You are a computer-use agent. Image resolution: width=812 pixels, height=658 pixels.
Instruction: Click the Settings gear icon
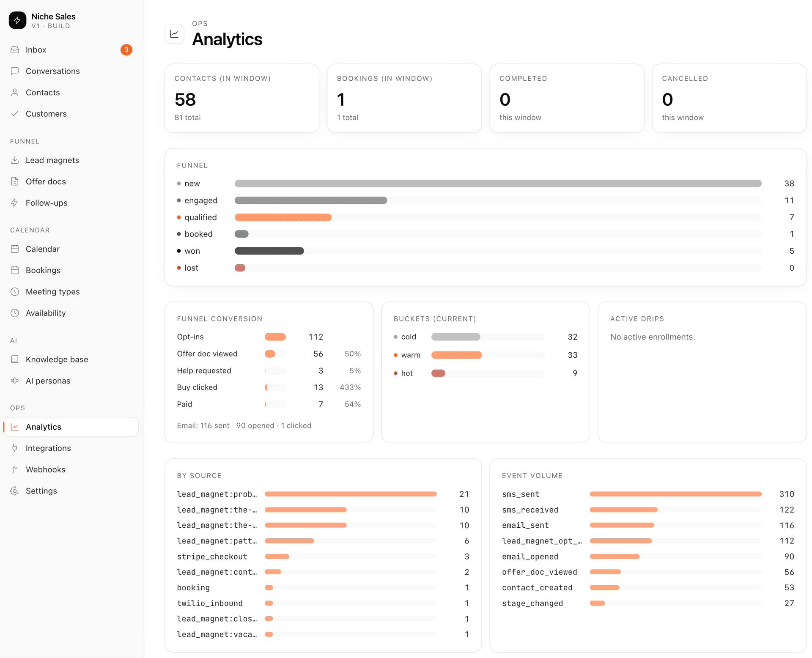pos(15,491)
